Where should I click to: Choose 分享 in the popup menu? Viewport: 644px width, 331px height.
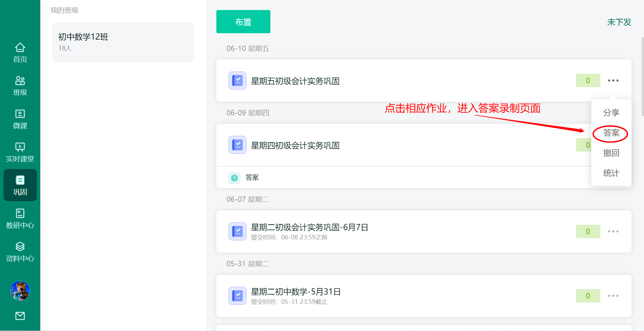pos(611,113)
